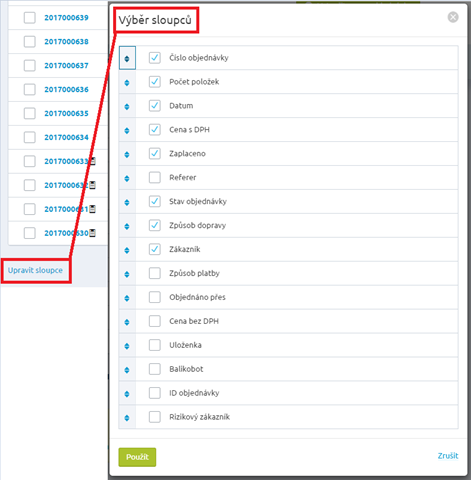Close the Výběr sloupců dialog
The image size is (471, 480).
[453, 17]
